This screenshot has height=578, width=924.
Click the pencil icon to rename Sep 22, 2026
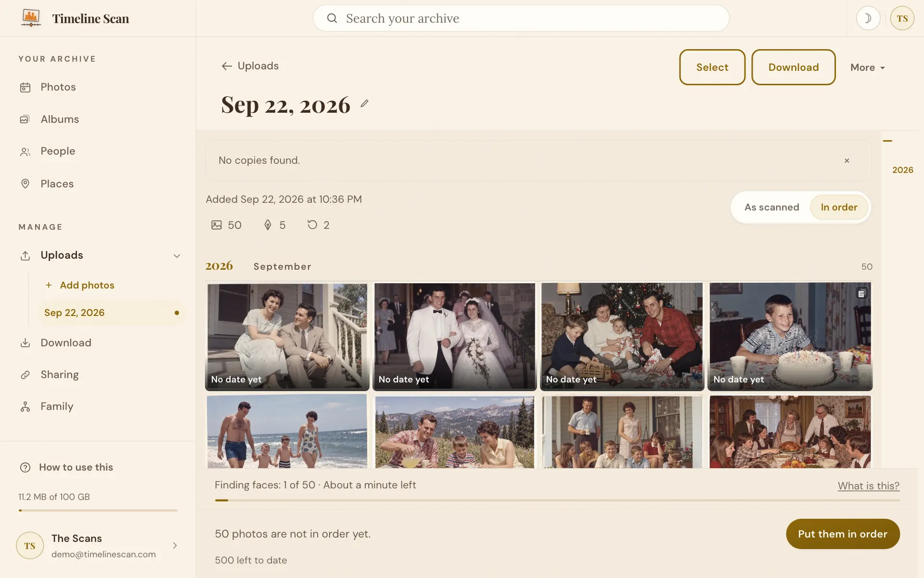365,104
